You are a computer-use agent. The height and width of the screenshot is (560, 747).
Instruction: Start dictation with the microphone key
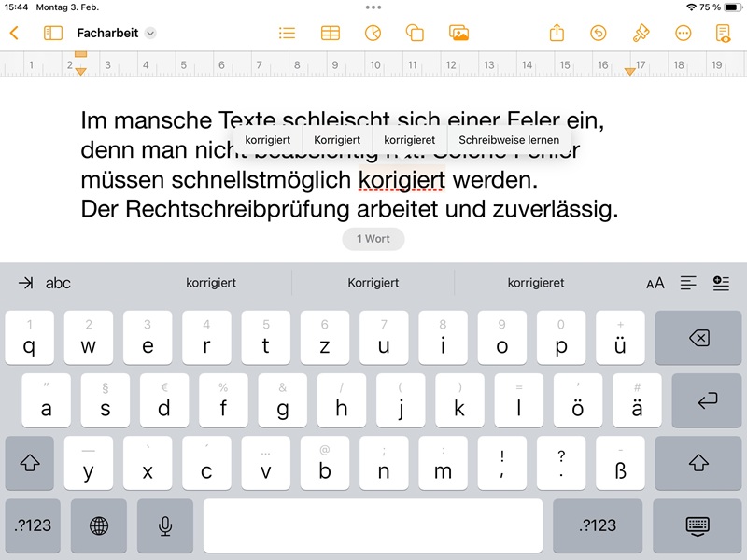click(x=165, y=525)
